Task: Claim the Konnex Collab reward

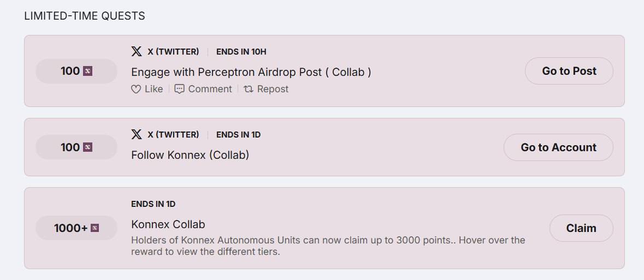Action: click(581, 228)
